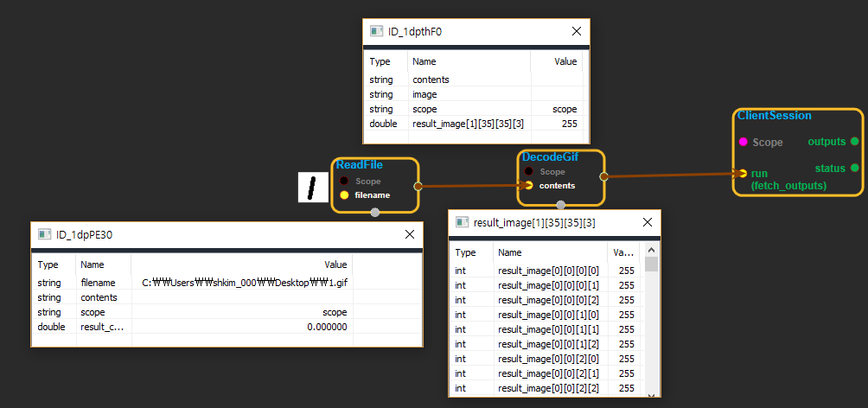The image size is (868, 408).
Task: Click the DecodeGif Scope input port
Action: (x=528, y=171)
